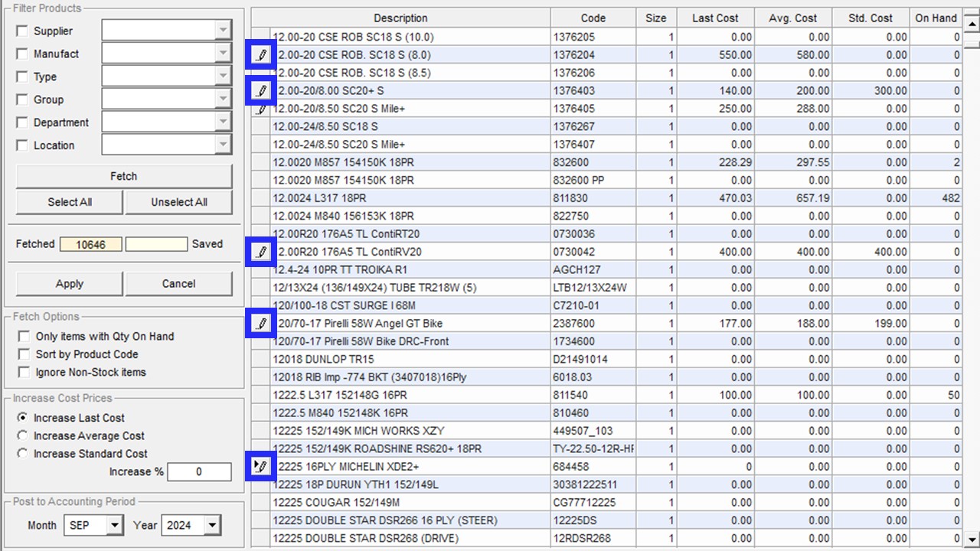Image resolution: width=980 pixels, height=551 pixels.
Task: Open the Manufact dropdown list
Action: [x=223, y=53]
